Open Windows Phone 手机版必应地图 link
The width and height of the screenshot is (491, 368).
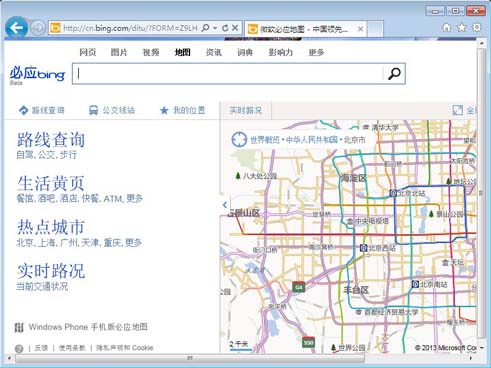[x=88, y=327]
